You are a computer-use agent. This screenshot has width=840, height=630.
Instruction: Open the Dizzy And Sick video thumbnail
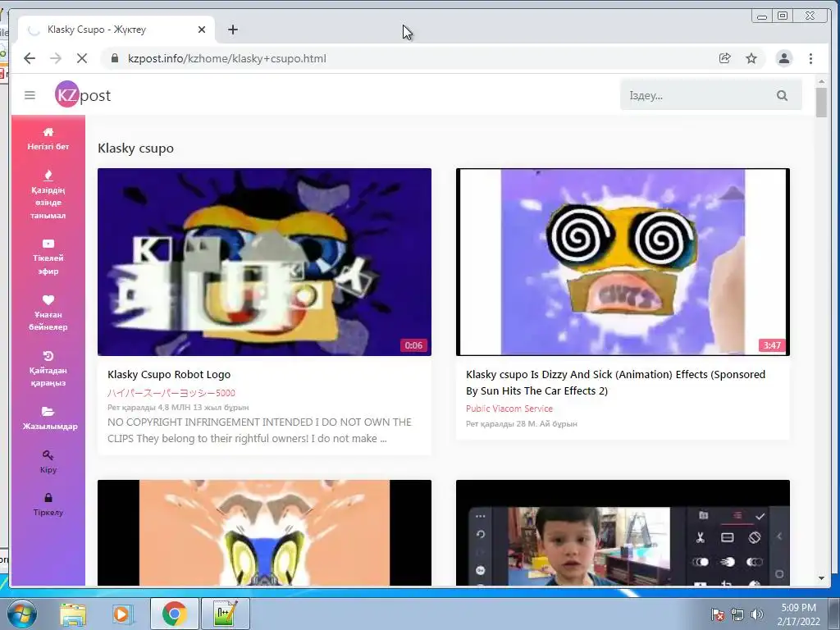coord(623,262)
